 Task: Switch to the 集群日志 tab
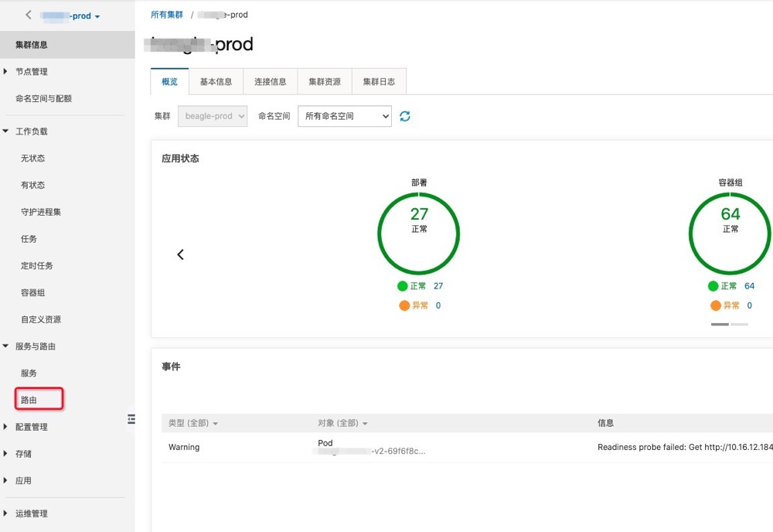coord(379,81)
